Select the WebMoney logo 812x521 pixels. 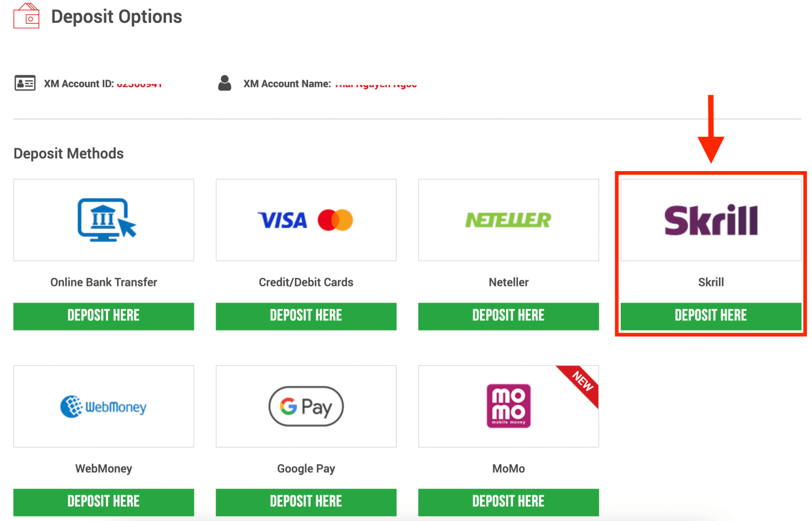[x=104, y=406]
